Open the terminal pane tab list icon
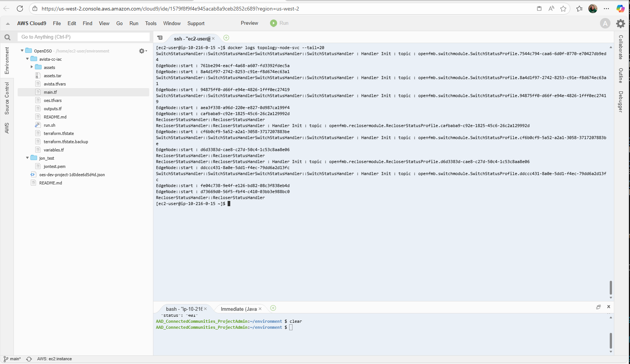This screenshot has height=364, width=630. click(x=160, y=38)
